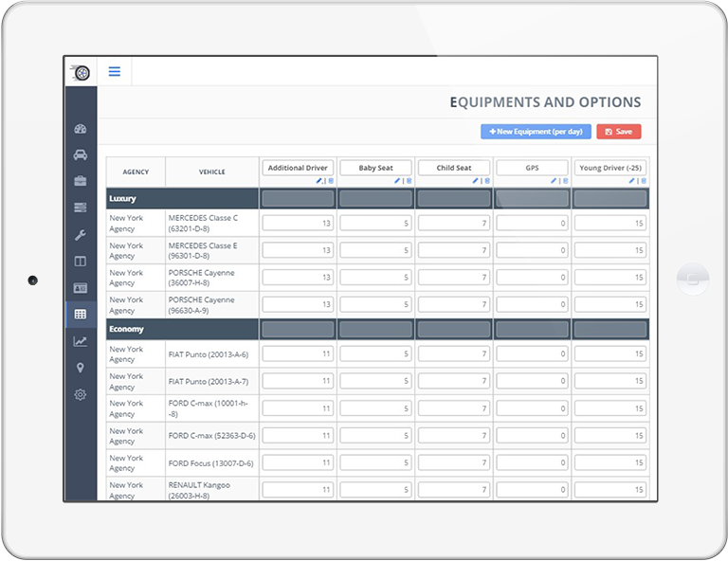Select the active table grid sidebar item
This screenshot has width=728, height=561.
[81, 314]
